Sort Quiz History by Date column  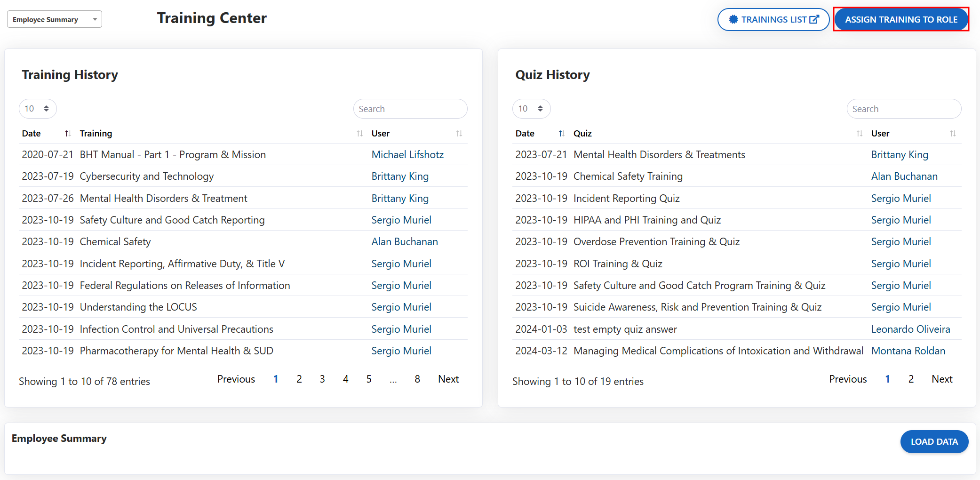(x=540, y=134)
